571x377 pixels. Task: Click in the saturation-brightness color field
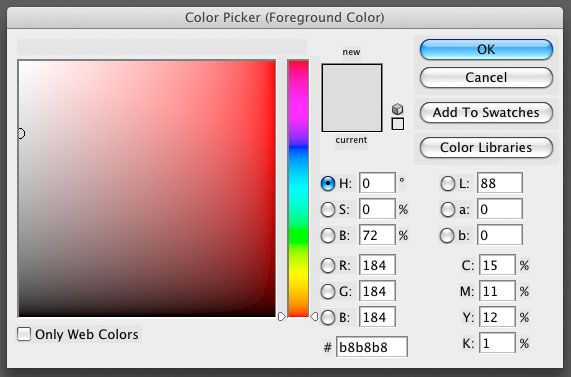click(x=147, y=188)
